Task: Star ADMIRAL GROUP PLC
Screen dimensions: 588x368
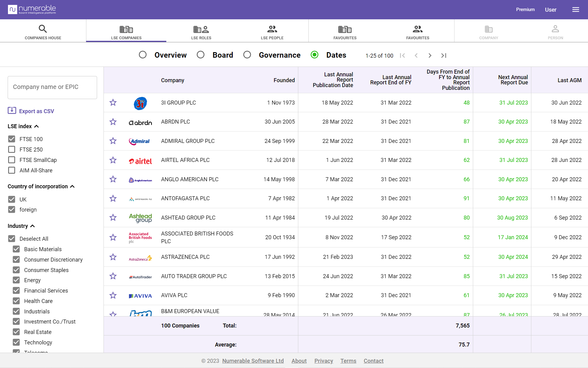Action: [x=113, y=141]
